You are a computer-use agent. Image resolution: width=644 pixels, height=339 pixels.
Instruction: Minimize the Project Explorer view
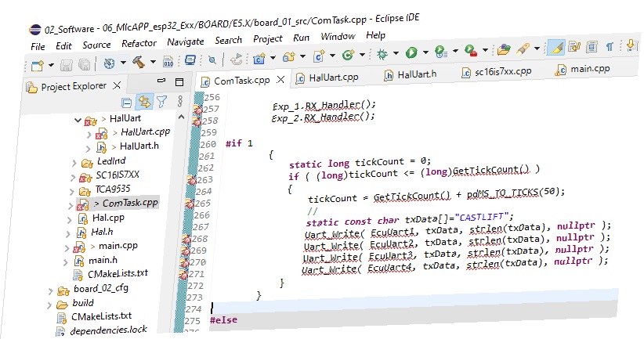point(161,81)
